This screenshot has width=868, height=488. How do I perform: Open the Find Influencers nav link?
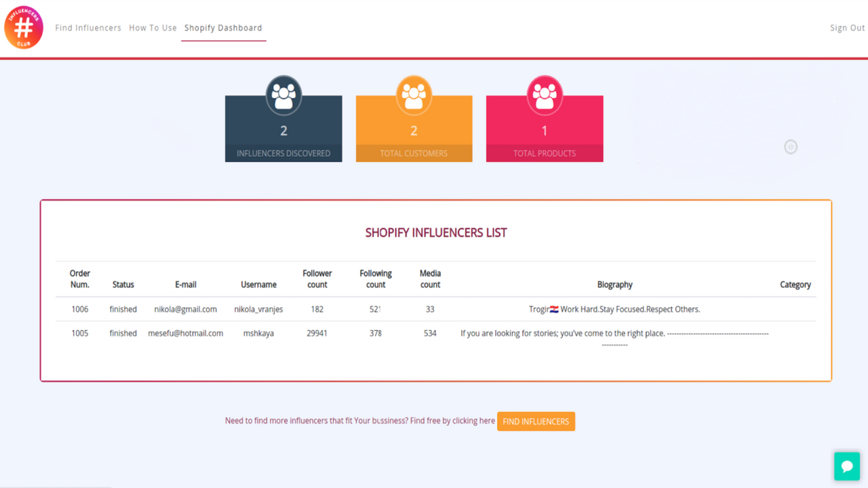[88, 28]
